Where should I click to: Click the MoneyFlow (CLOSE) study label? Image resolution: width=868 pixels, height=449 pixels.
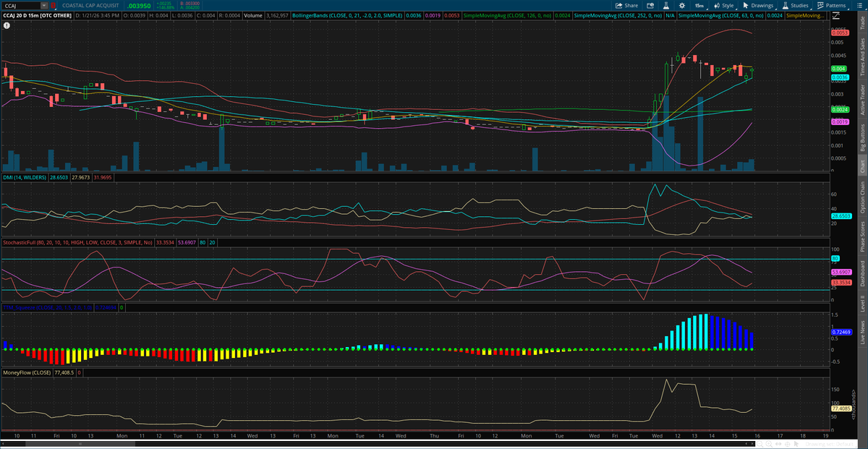pyautogui.click(x=27, y=373)
